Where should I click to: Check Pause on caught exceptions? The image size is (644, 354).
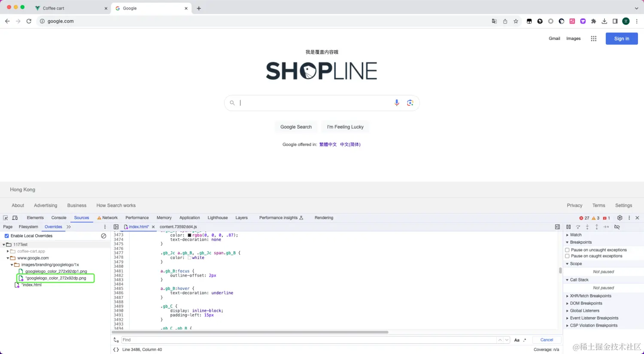pyautogui.click(x=567, y=256)
